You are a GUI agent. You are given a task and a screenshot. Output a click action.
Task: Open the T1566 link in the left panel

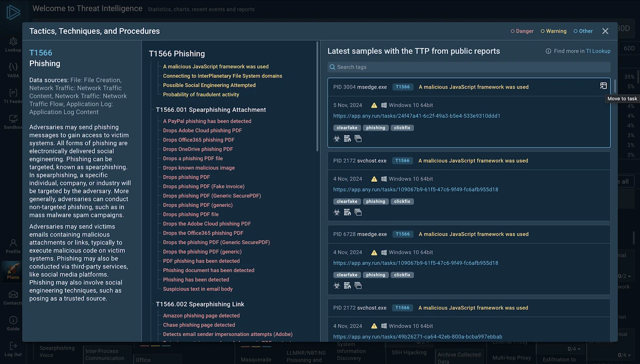pyautogui.click(x=41, y=53)
